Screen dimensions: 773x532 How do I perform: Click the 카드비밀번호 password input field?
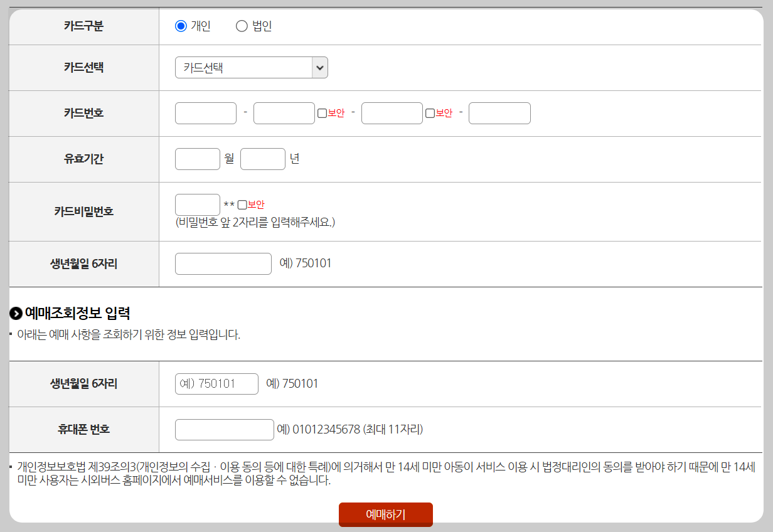[x=197, y=204]
